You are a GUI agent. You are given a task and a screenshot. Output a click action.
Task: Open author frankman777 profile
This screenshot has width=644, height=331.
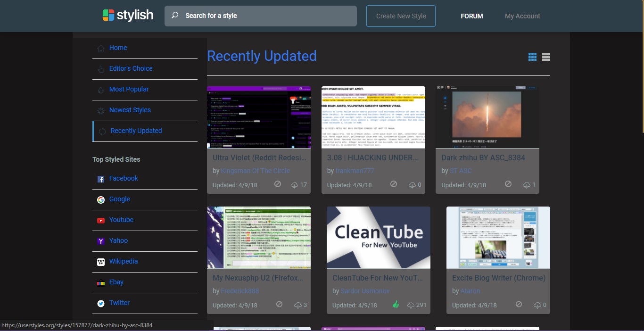pyautogui.click(x=355, y=171)
